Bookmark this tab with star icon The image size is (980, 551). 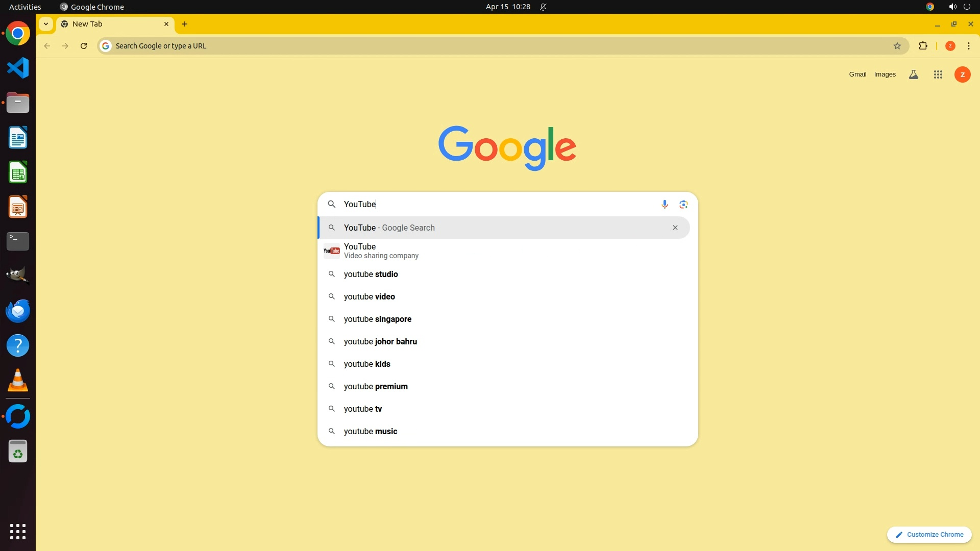point(897,46)
